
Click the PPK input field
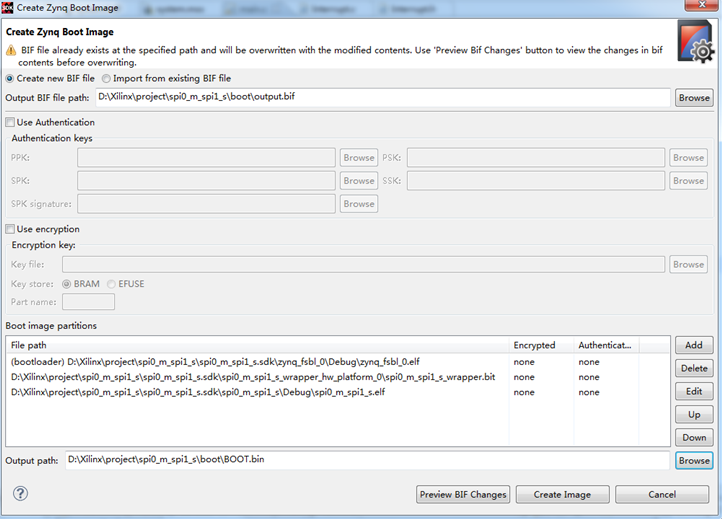(x=206, y=157)
